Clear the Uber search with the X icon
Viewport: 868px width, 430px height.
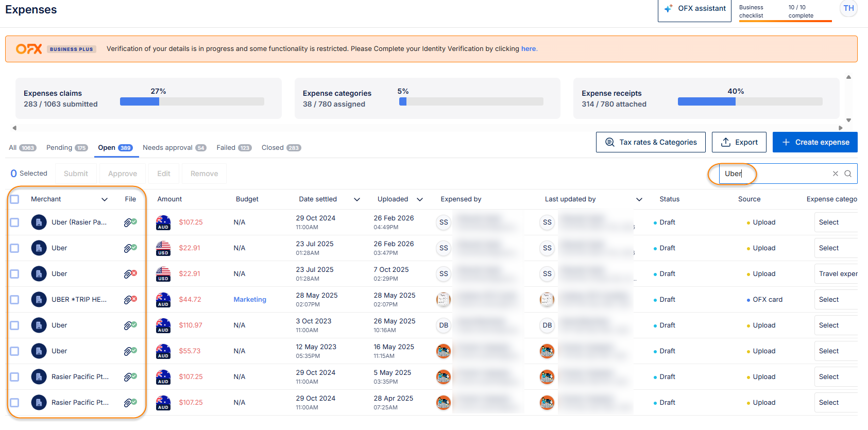pos(836,174)
